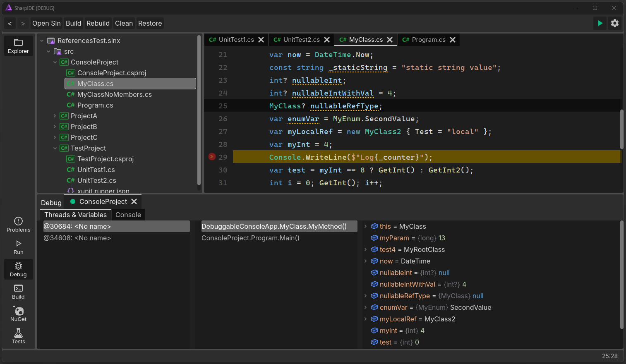Close the Program.cs tab

click(x=453, y=40)
